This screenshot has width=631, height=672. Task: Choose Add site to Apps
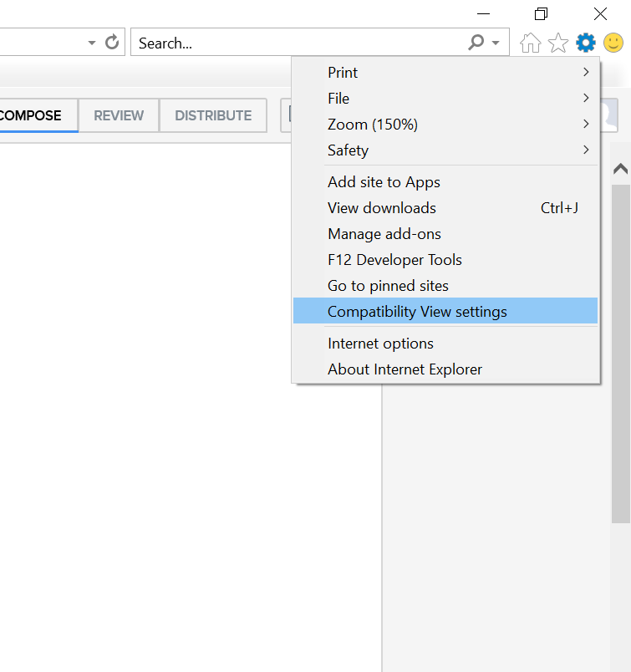[x=445, y=182]
